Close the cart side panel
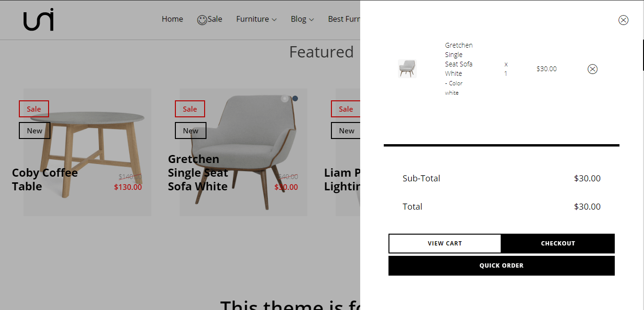 tap(623, 20)
